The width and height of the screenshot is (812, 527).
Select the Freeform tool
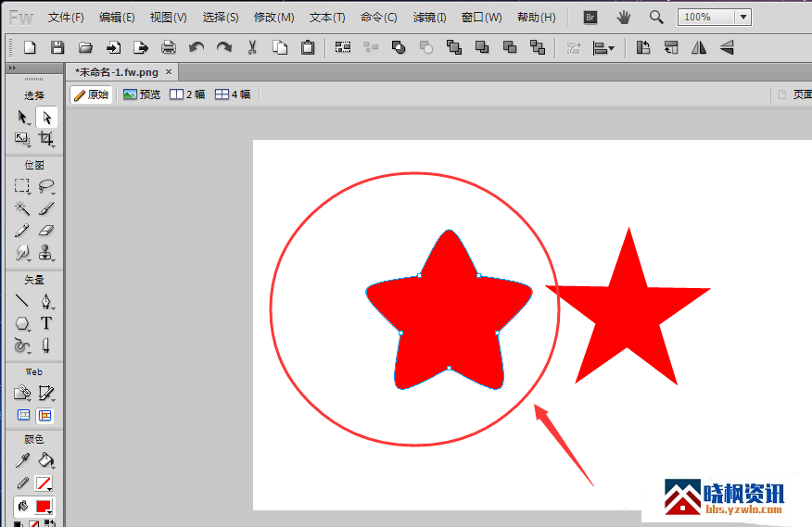22,345
